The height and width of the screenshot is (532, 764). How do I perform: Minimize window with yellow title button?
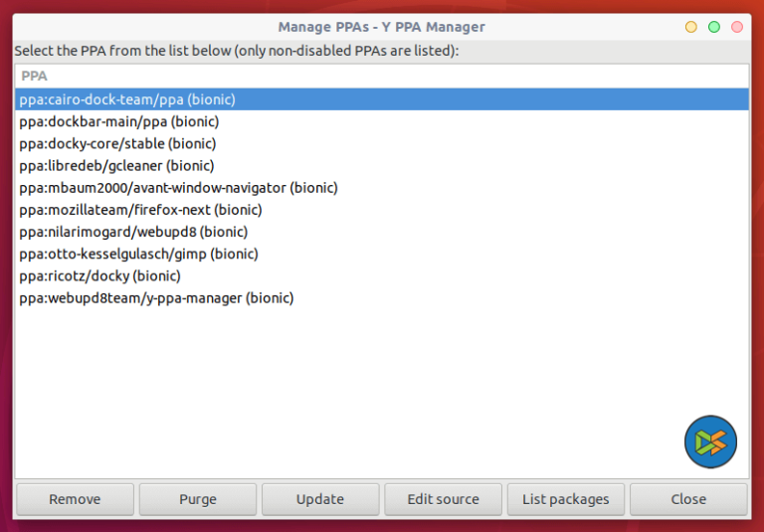(x=691, y=27)
